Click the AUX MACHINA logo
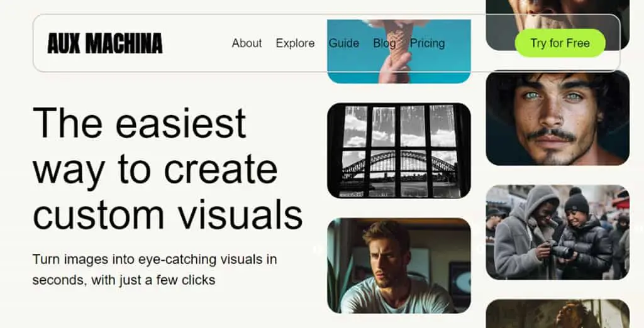This screenshot has width=644, height=328. [105, 43]
